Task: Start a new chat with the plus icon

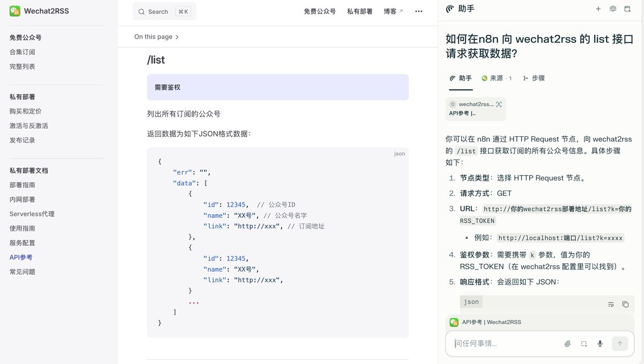Action: tap(598, 9)
